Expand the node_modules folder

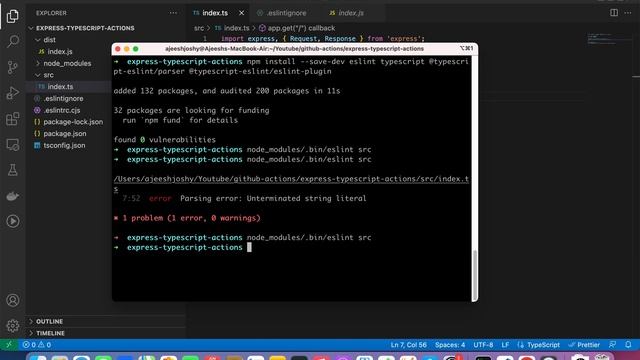coord(67,64)
